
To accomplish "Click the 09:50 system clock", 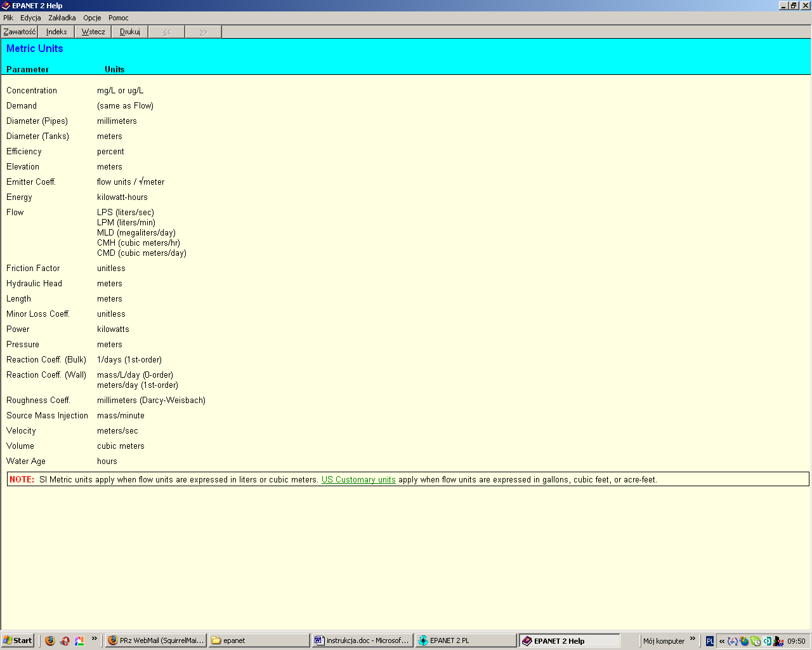I will point(796,641).
